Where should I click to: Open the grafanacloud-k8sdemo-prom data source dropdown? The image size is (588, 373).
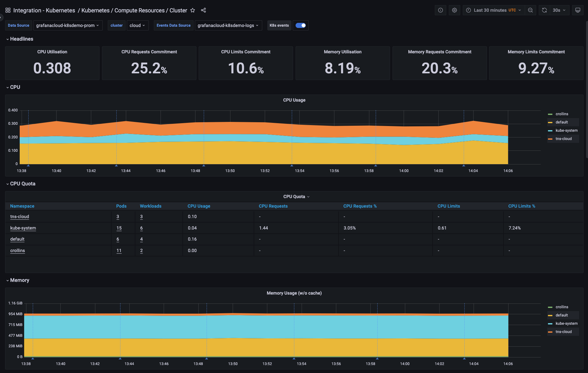click(68, 25)
